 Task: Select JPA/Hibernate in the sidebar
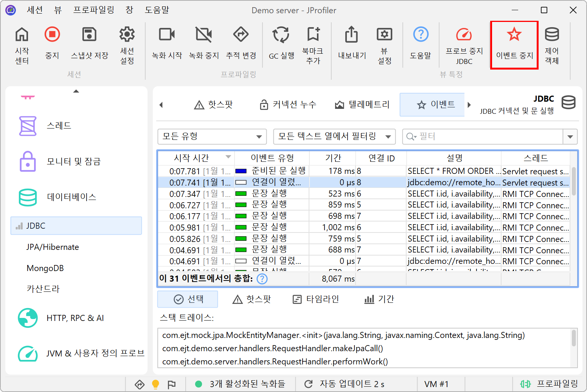[53, 247]
